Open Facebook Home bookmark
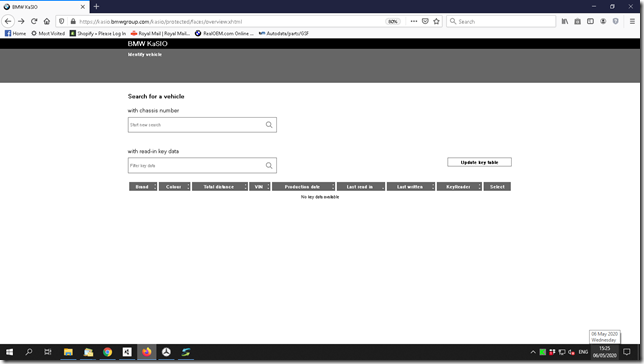 pyautogui.click(x=15, y=33)
